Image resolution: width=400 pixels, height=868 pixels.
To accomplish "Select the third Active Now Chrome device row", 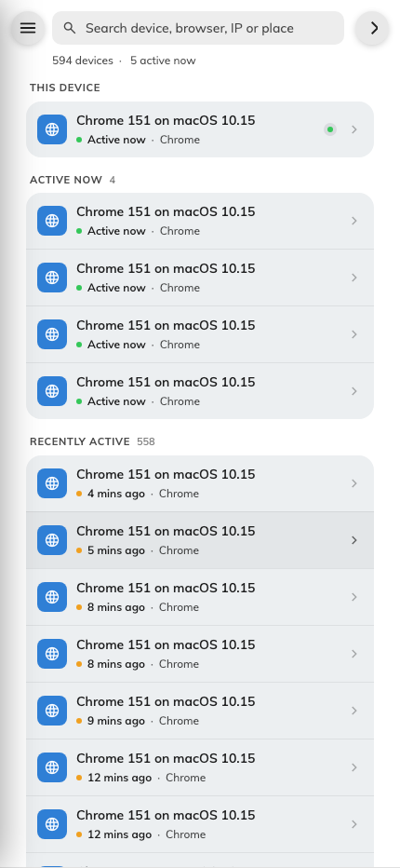I will coord(200,334).
